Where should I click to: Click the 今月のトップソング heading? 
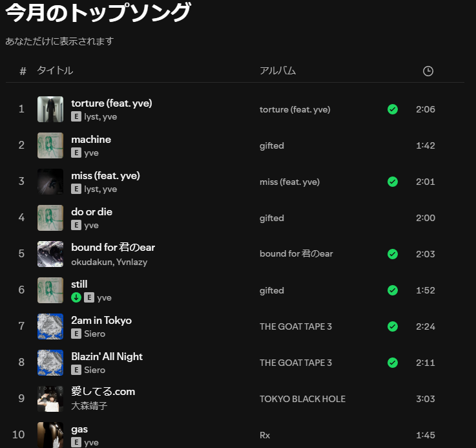98,13
